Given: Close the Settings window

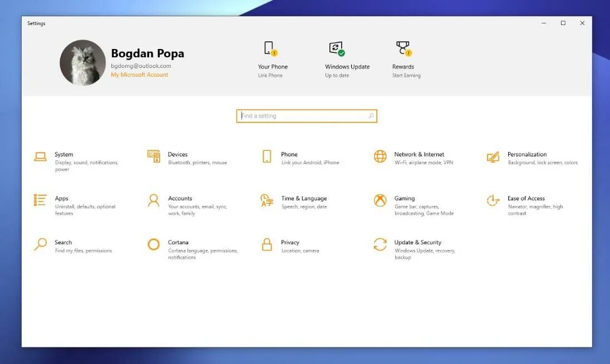Looking at the screenshot, I should [x=582, y=23].
